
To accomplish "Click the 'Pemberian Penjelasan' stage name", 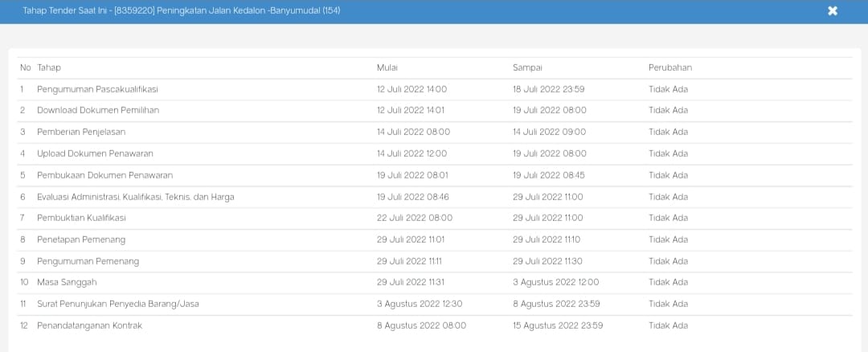I will coord(81,132).
